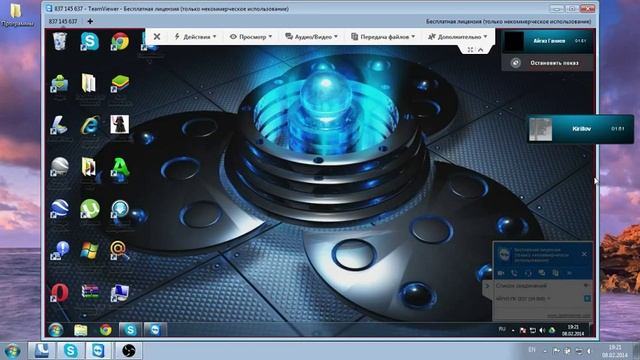Switch the remote view to fullscreen
The width and height of the screenshot is (640, 360).
click(470, 49)
